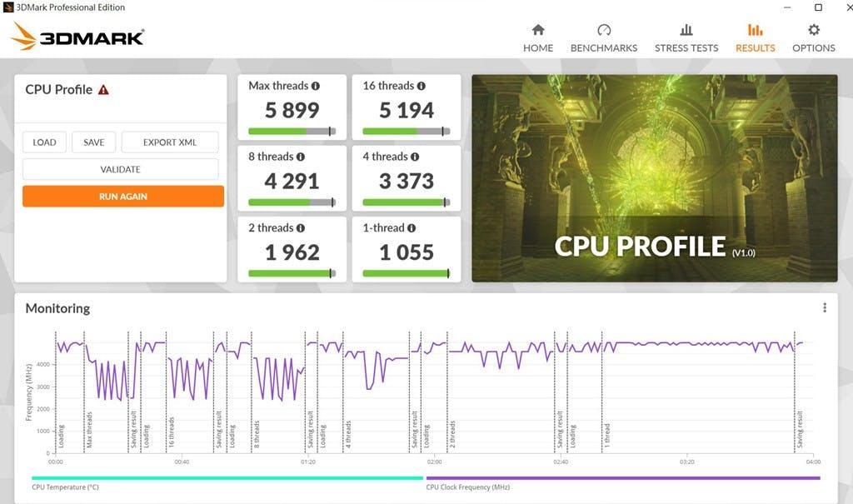The height and width of the screenshot is (504, 853).
Task: Click the Frequency (MHz) axis label
Action: click(x=29, y=392)
